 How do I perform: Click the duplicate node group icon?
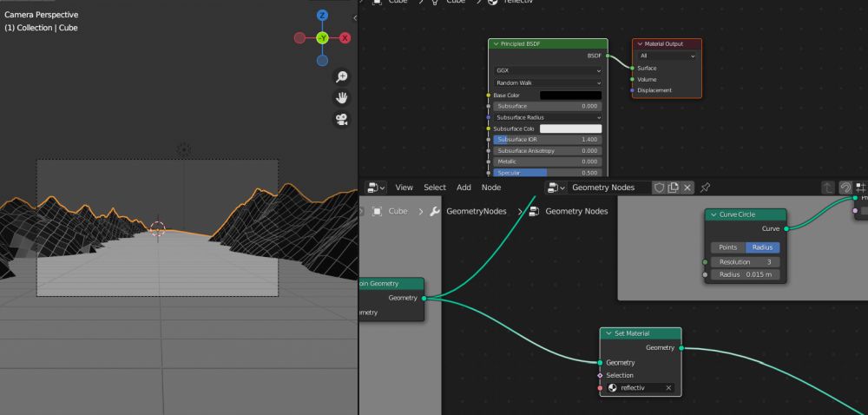[674, 188]
